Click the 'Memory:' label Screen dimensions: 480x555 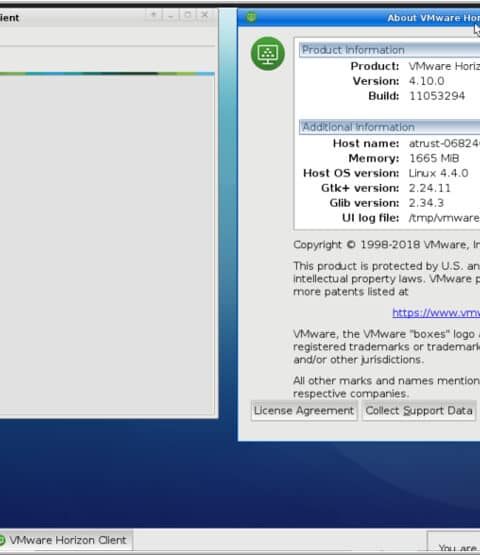coord(374,158)
